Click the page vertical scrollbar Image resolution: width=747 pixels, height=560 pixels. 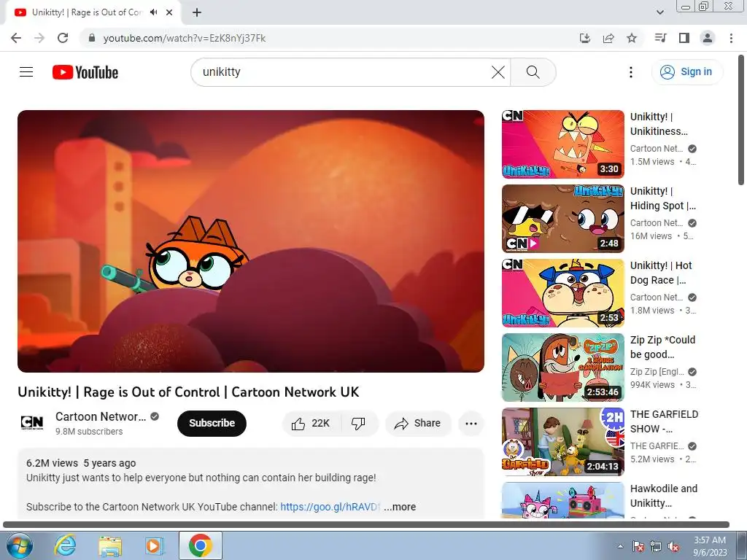[741, 119]
